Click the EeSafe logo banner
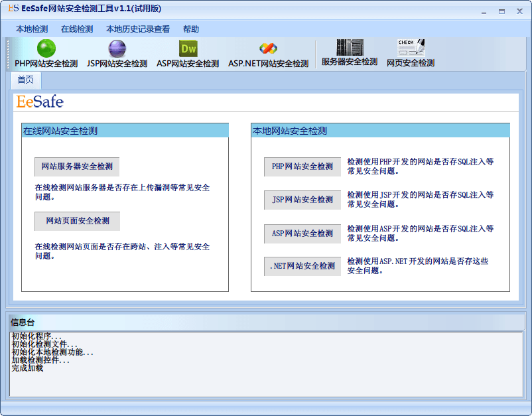Viewport: 532px width, 416px height. 40,102
